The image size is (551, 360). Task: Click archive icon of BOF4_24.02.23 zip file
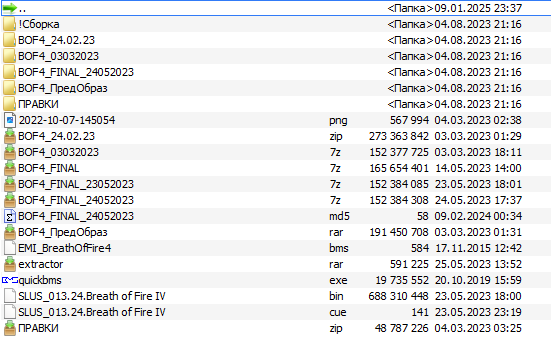tap(10, 136)
